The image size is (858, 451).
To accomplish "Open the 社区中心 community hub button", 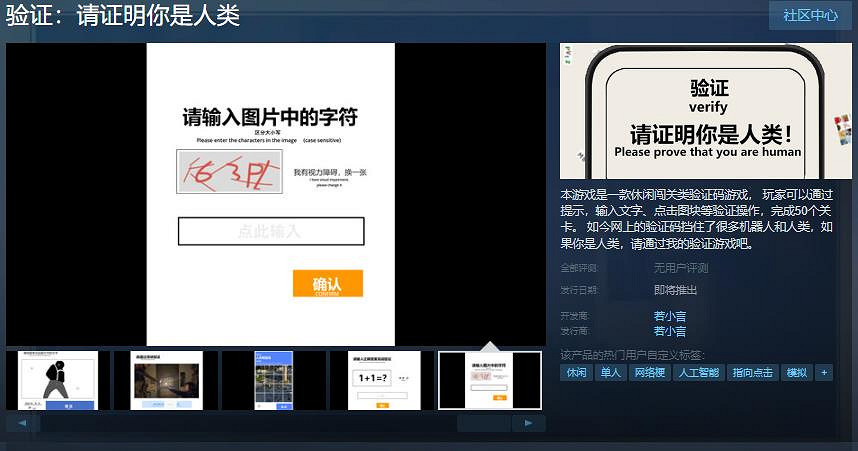I will pyautogui.click(x=810, y=15).
